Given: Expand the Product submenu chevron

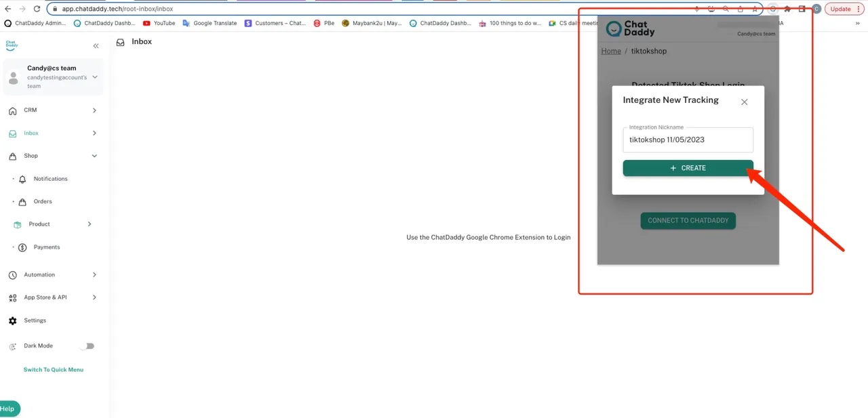Looking at the screenshot, I should tap(90, 224).
